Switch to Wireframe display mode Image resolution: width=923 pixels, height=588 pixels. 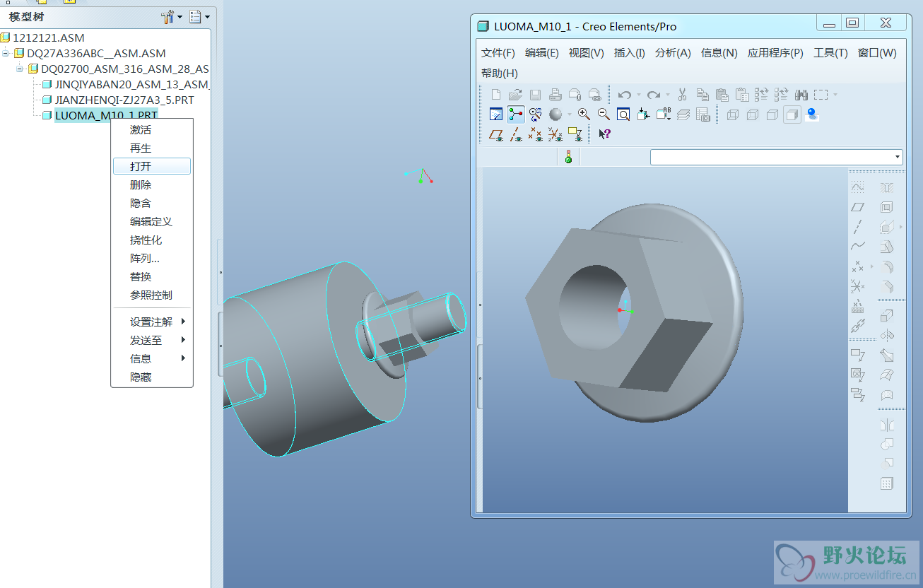tap(732, 114)
